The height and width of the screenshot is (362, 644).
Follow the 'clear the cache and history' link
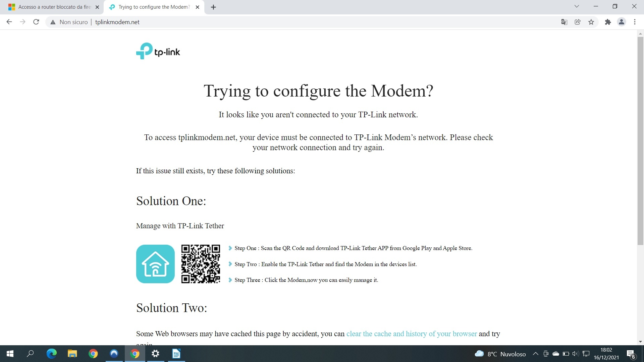coord(412,334)
